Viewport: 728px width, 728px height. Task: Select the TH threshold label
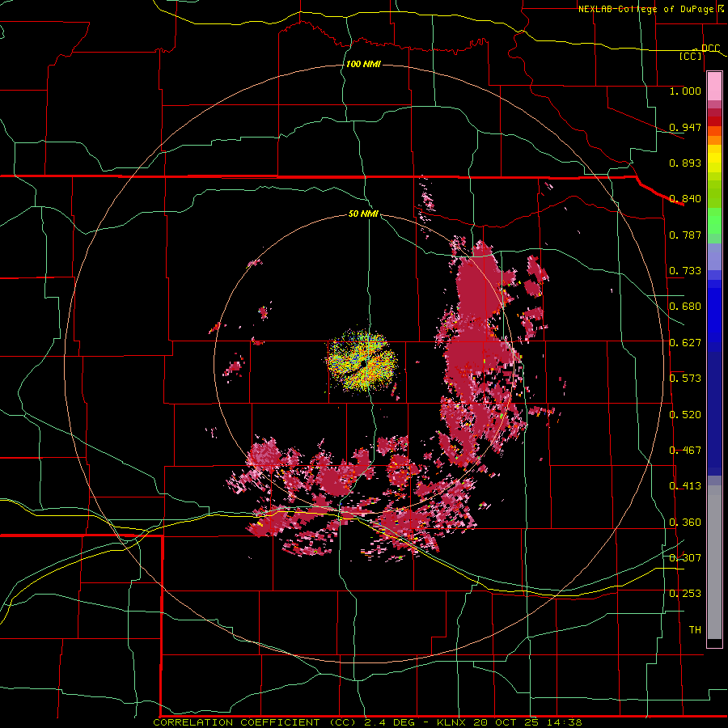(695, 630)
